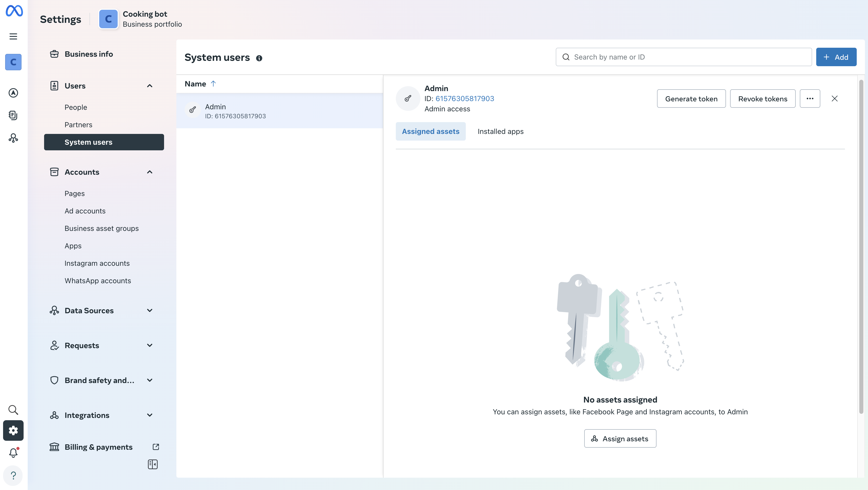Click the Admin ID link 61576305817903

click(x=465, y=99)
